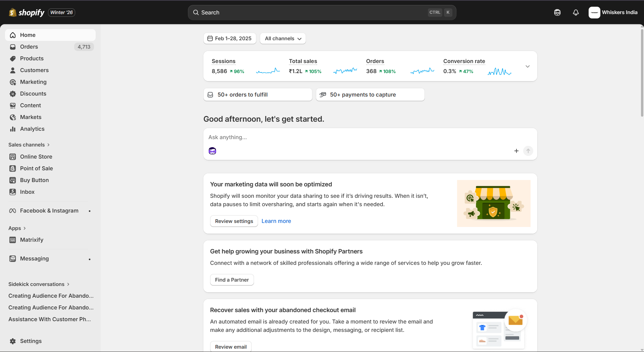Go to Home in the sidebar
Viewport: 644px width, 352px height.
(50, 35)
